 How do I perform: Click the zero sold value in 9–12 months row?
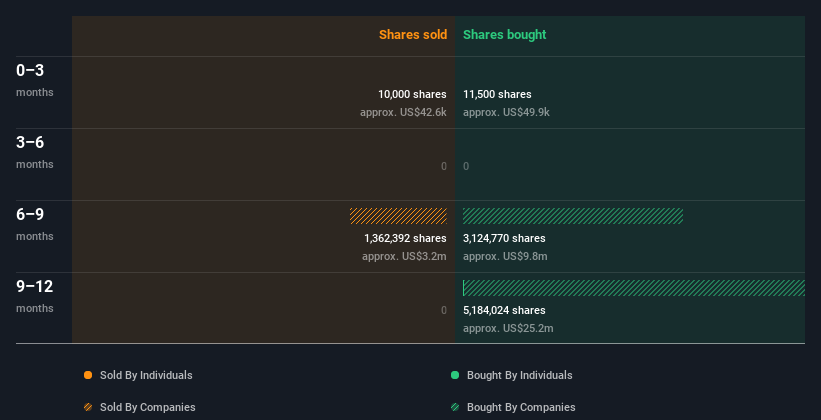point(443,310)
